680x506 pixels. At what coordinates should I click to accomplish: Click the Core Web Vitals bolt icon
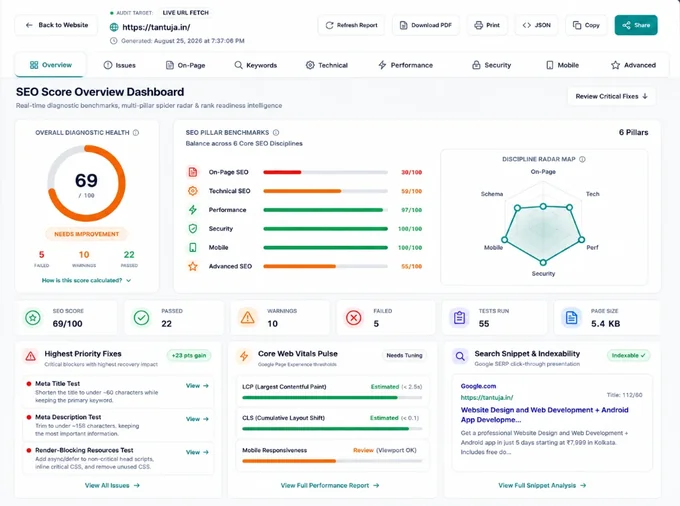[x=244, y=356]
